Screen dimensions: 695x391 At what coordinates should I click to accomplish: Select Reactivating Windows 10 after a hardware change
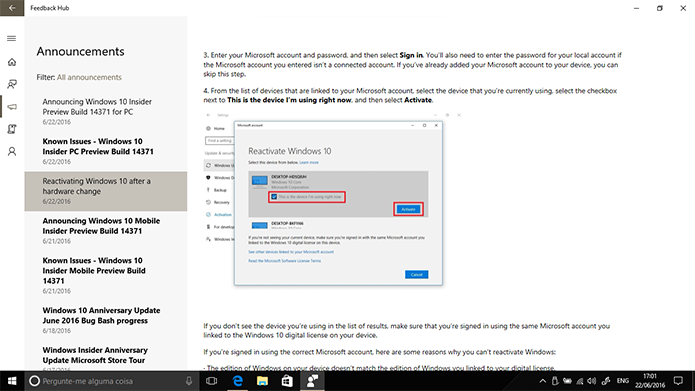point(105,191)
